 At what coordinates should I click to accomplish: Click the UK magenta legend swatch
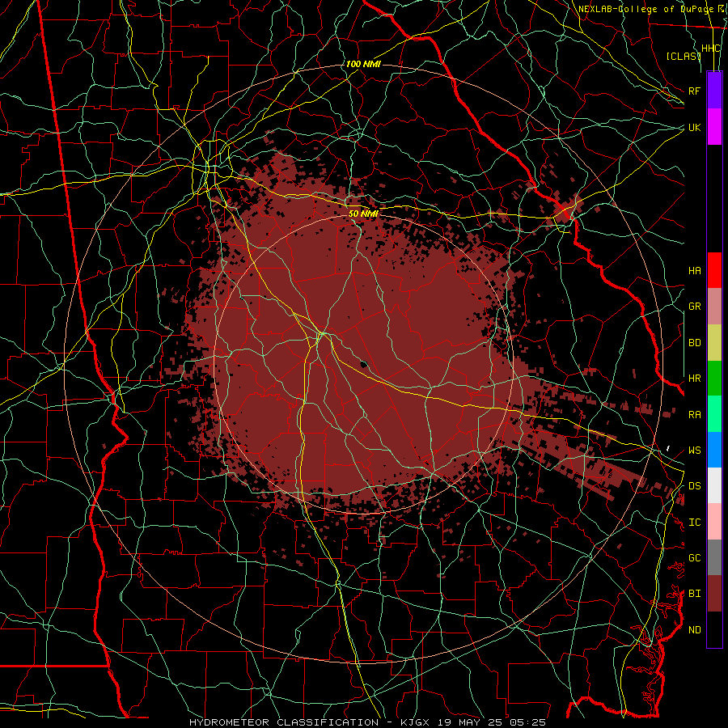(x=714, y=127)
